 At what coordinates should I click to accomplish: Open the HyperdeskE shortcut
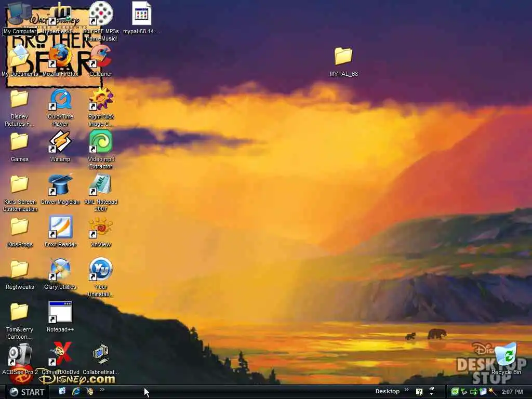(x=60, y=18)
